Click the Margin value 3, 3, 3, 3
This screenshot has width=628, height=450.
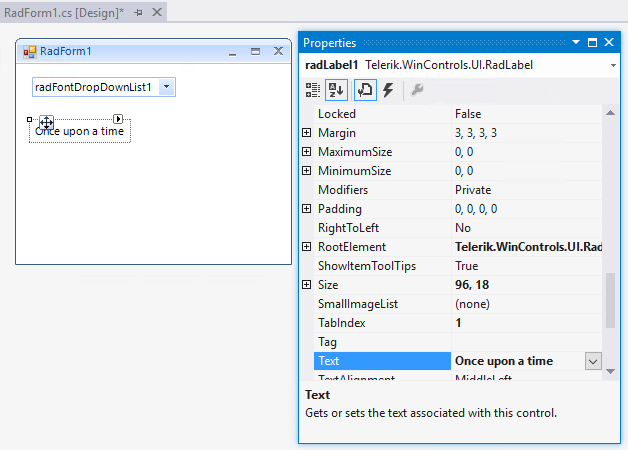point(476,133)
